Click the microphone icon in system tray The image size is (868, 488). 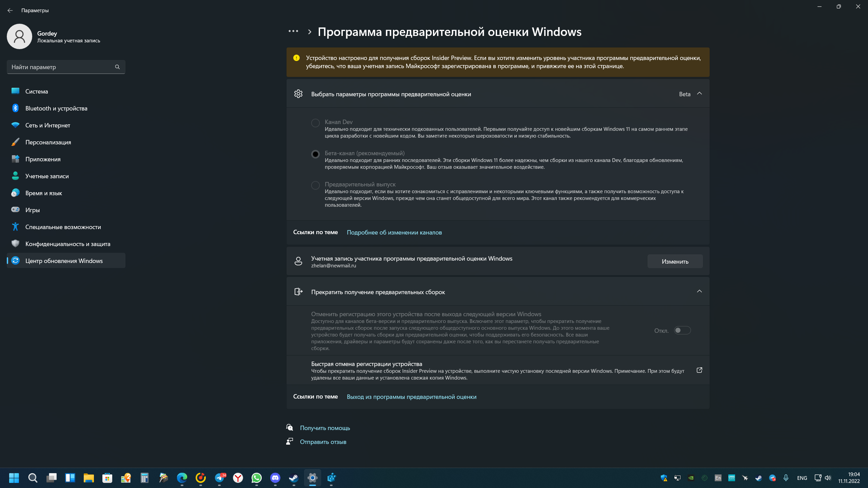pyautogui.click(x=786, y=478)
